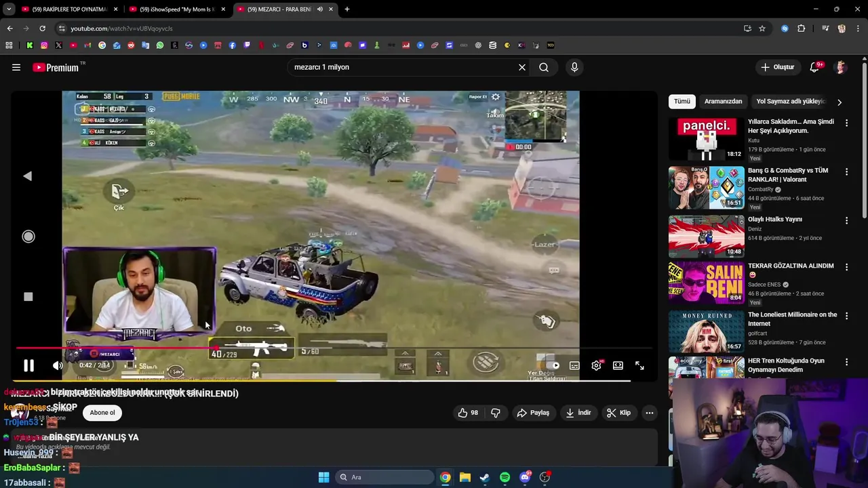The height and width of the screenshot is (488, 868).
Task: Open 'Olaylı Htalks Yayını' video thumbnail
Action: point(706,237)
